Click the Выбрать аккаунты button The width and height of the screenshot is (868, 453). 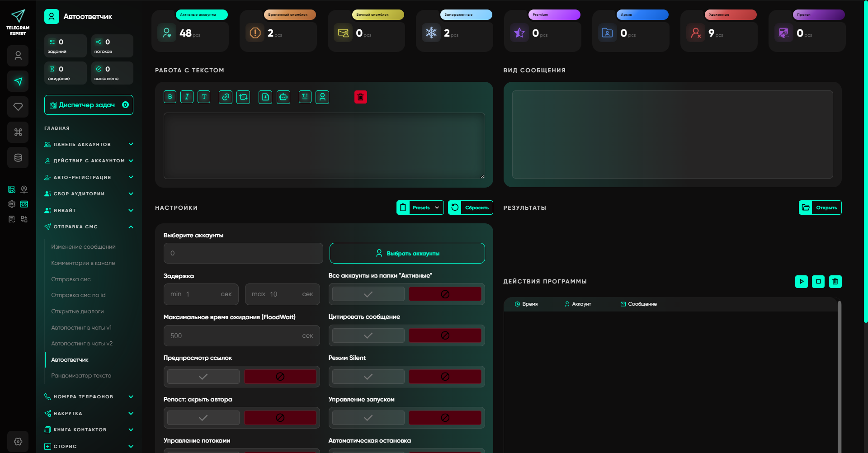[407, 253]
